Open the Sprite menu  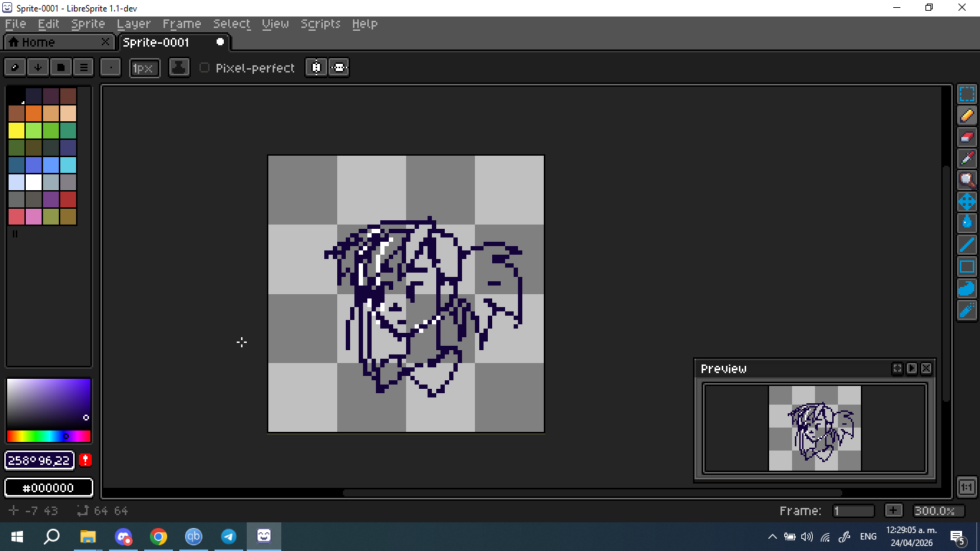88,24
